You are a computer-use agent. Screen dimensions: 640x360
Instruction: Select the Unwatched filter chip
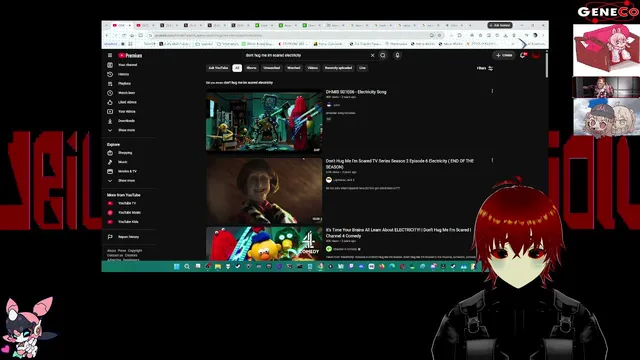click(x=272, y=68)
